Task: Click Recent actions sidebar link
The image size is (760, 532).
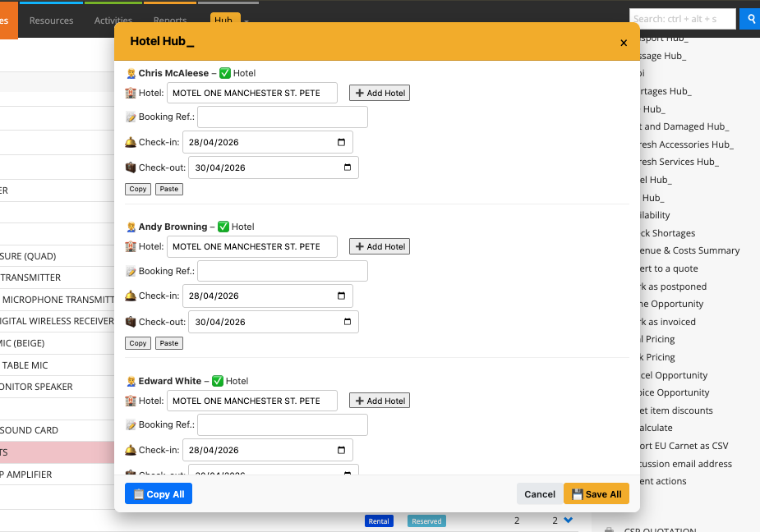Action: coord(663,481)
